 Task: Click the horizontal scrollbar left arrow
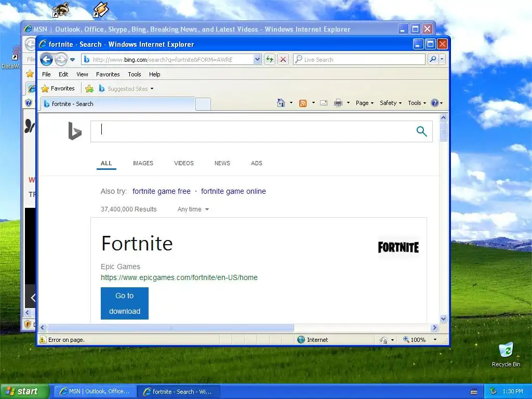click(43, 327)
